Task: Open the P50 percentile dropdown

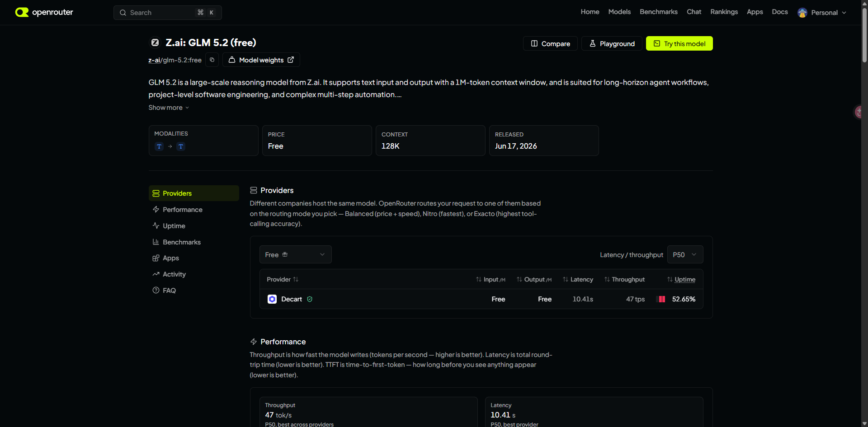Action: pyautogui.click(x=685, y=254)
